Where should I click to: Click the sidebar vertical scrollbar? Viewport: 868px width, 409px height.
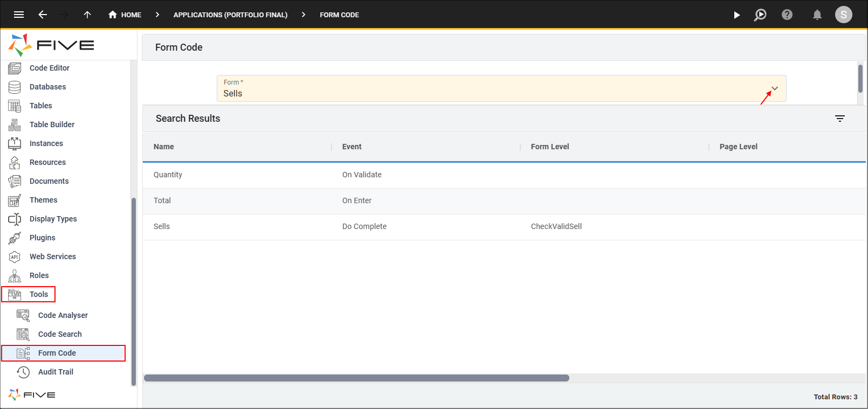(133, 292)
